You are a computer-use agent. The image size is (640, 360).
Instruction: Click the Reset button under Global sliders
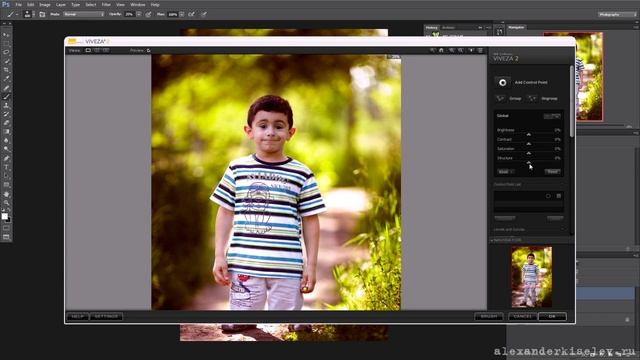pos(552,172)
